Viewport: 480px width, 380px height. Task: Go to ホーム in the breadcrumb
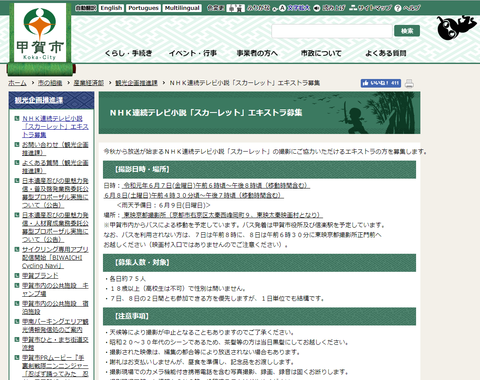[17, 83]
